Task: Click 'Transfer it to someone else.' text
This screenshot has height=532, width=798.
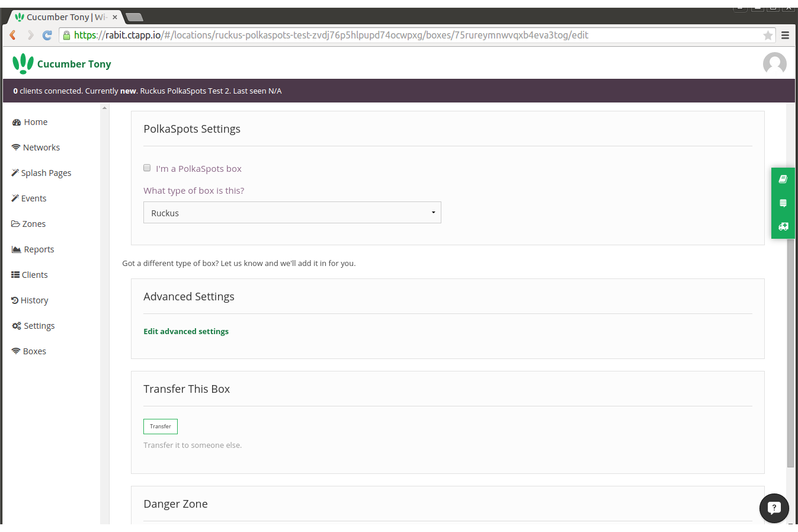Action: point(193,446)
